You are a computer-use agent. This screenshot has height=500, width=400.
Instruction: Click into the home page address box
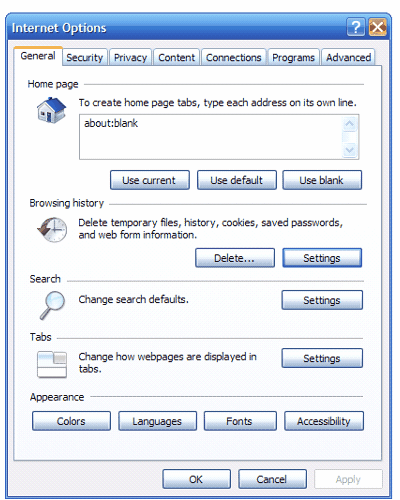211,137
